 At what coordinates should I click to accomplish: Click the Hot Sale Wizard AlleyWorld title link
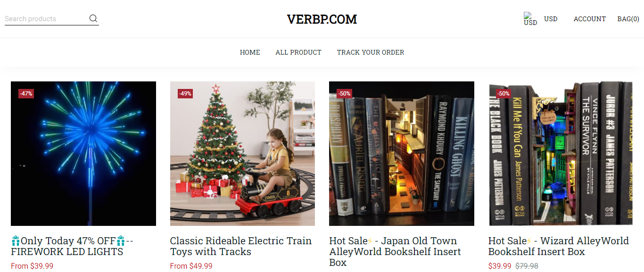click(x=559, y=246)
